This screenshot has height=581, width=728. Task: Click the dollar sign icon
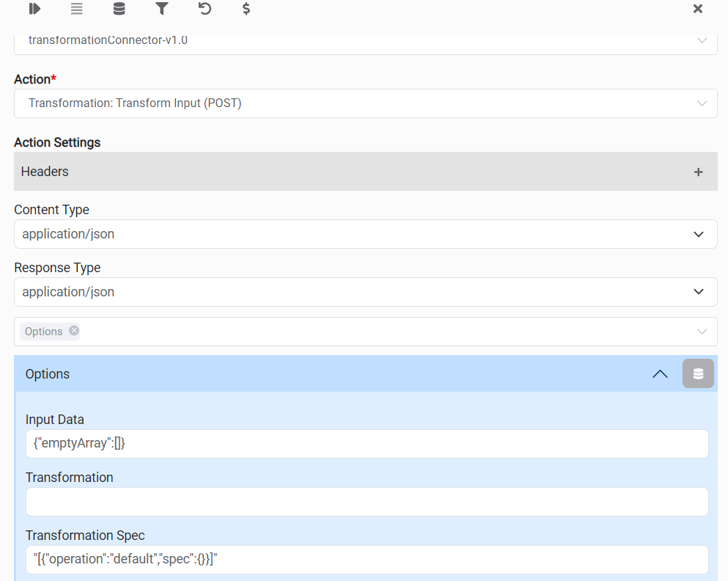click(x=246, y=9)
